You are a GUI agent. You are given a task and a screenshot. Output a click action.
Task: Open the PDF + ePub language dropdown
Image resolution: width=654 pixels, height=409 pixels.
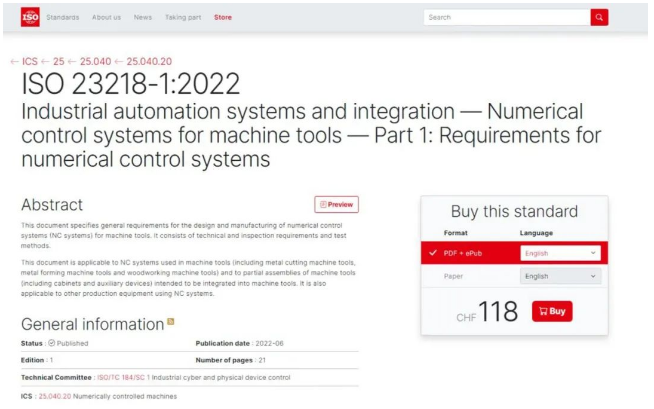tap(560, 253)
